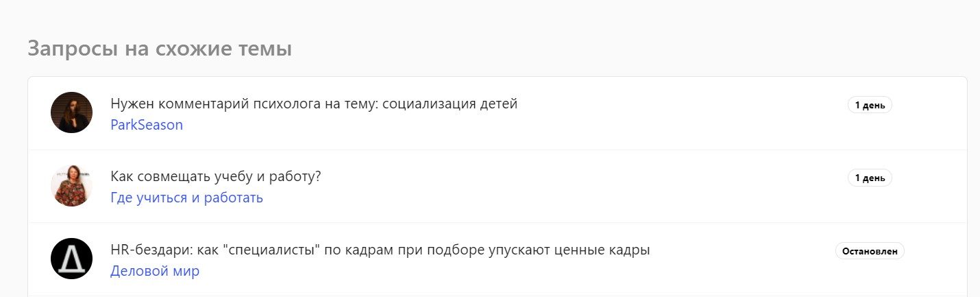Click the '1 день' badge on the учеба и работа request
The image size is (980, 297).
(869, 178)
